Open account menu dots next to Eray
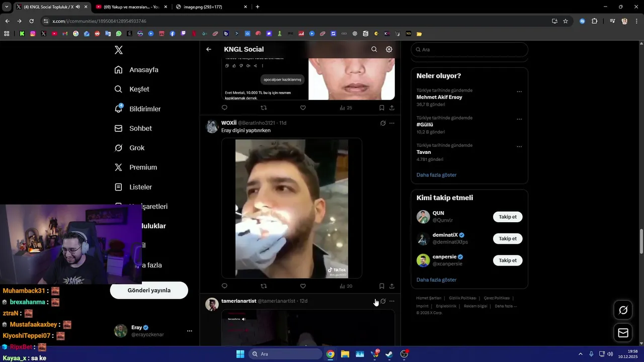 coord(190,331)
